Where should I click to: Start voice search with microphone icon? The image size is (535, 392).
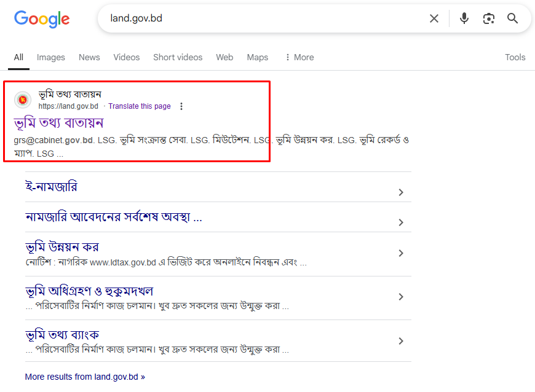click(x=464, y=18)
